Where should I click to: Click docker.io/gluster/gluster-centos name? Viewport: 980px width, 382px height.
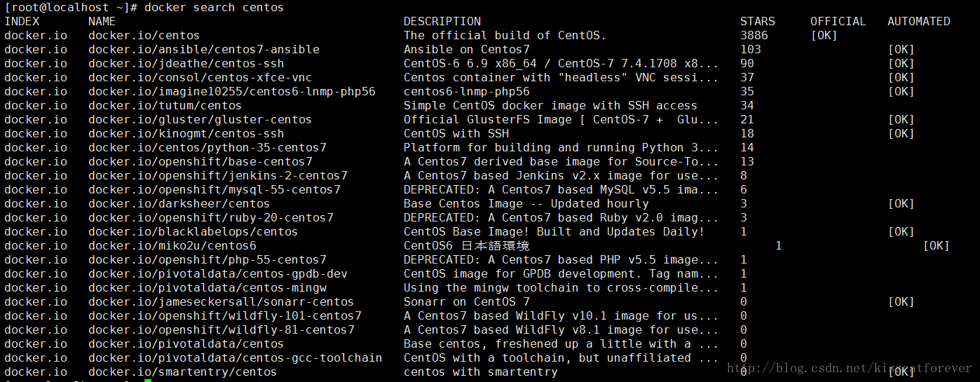click(x=200, y=119)
